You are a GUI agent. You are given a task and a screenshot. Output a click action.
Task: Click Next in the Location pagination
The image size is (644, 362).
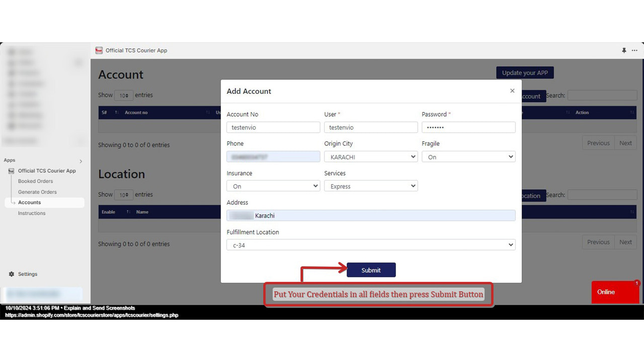point(625,242)
